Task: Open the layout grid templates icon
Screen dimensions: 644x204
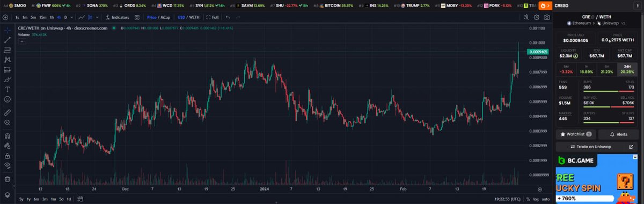Action: pos(137,17)
